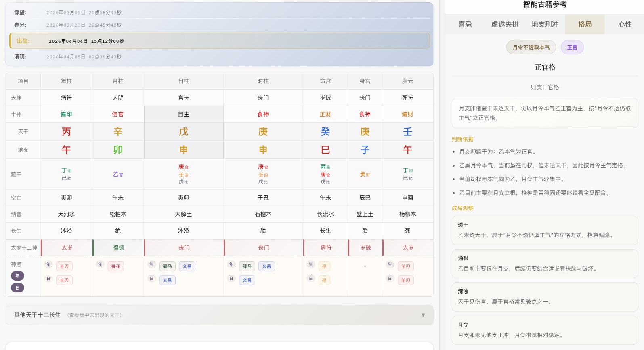
Task: Click the 桃花 badge in 月柱 column
Action: tap(115, 266)
